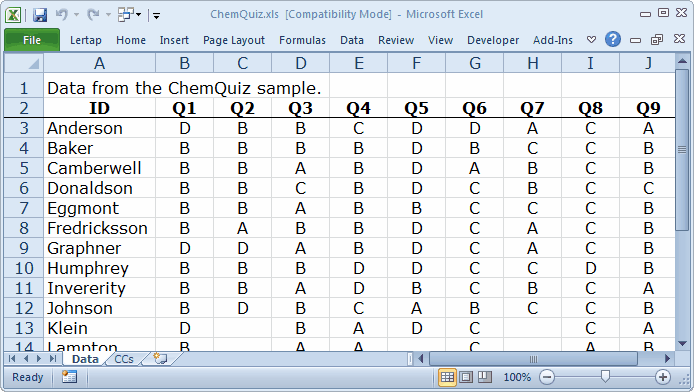Click the Camberwell cell

[x=100, y=168]
